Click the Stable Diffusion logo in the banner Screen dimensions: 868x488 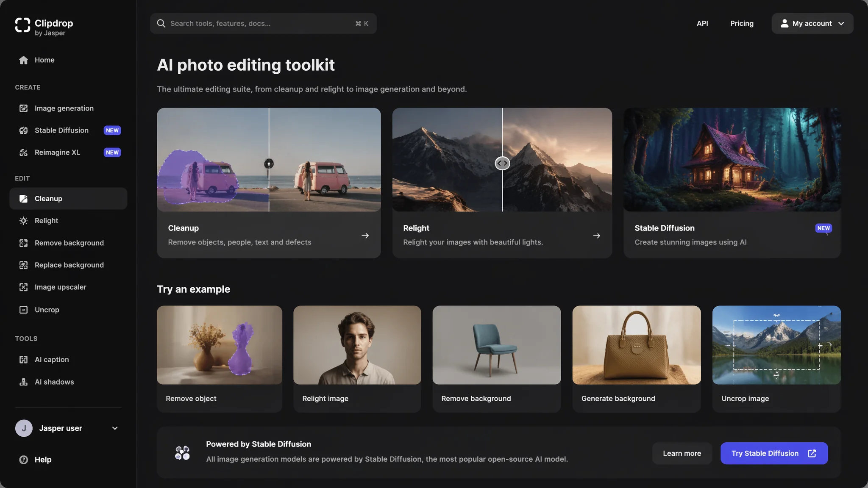pos(182,453)
